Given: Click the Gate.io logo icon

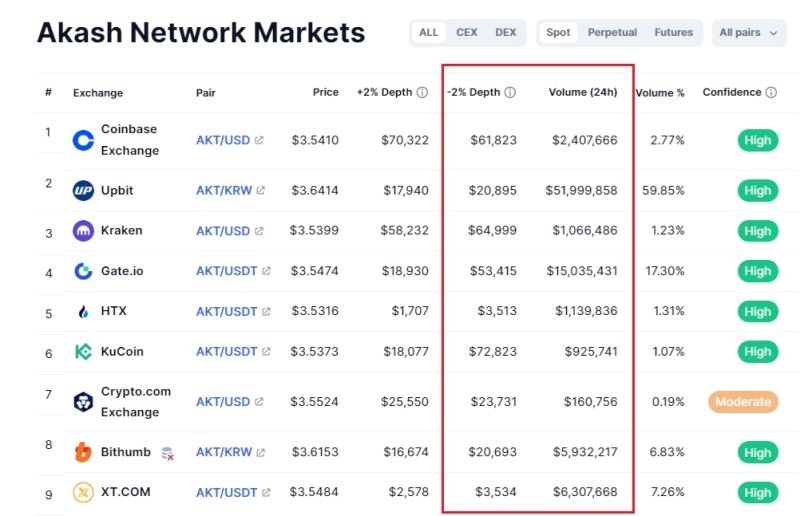Looking at the screenshot, I should (x=83, y=271).
